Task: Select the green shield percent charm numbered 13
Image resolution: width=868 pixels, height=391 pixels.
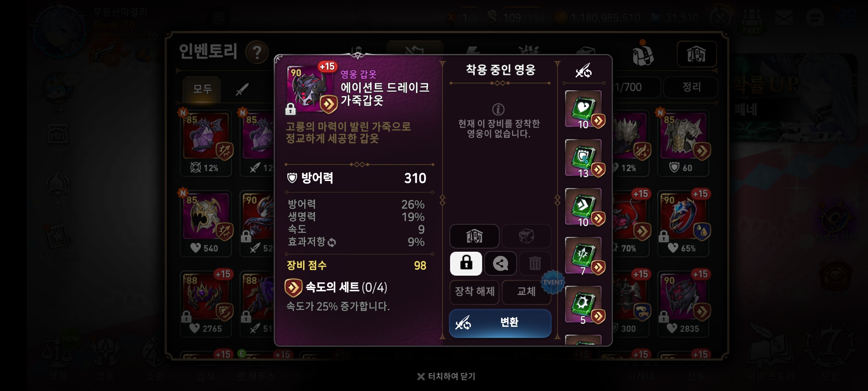Action: [x=583, y=158]
